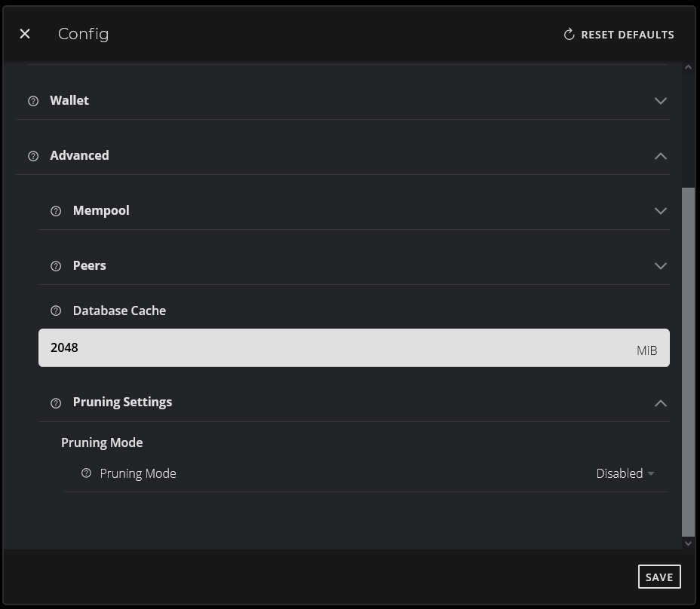Click the Config title heading
Viewport: 700px width, 609px height.
(84, 34)
